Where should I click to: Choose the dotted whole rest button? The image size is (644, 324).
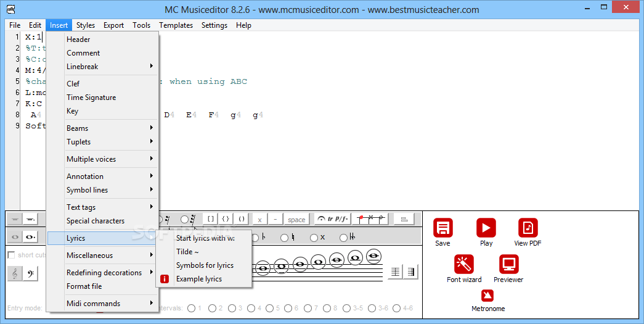point(30,220)
